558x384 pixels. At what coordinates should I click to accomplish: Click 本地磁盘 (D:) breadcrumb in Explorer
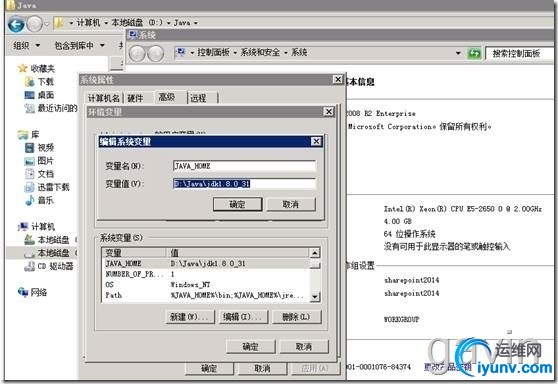click(x=137, y=23)
